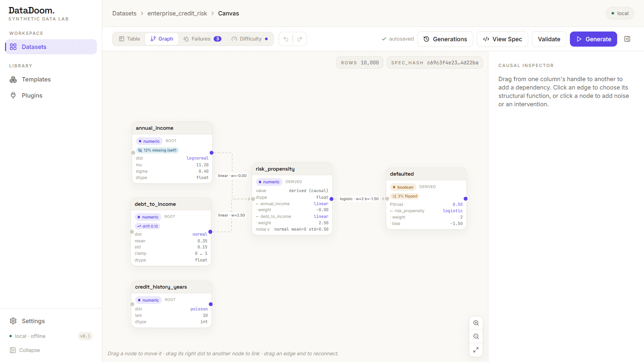Image resolution: width=644 pixels, height=362 pixels.
Task: Select the debt_to_income node header
Action: 171,204
